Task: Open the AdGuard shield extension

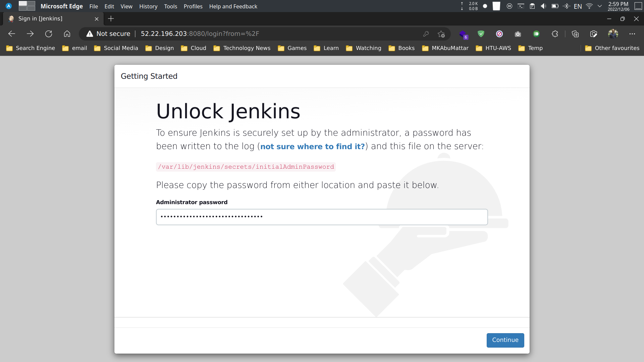Action: pyautogui.click(x=481, y=34)
